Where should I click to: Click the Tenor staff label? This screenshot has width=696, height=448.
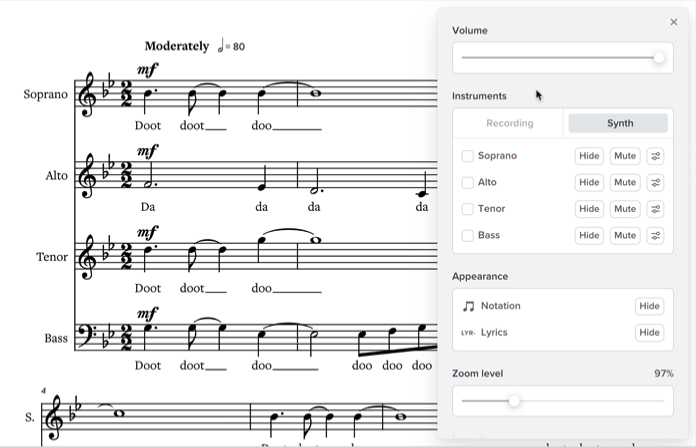pyautogui.click(x=52, y=257)
